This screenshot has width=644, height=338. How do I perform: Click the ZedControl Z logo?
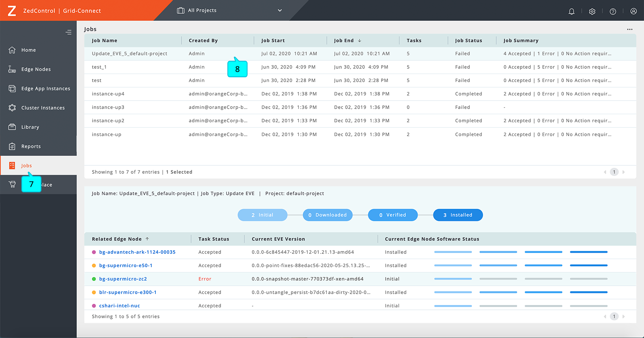click(12, 11)
